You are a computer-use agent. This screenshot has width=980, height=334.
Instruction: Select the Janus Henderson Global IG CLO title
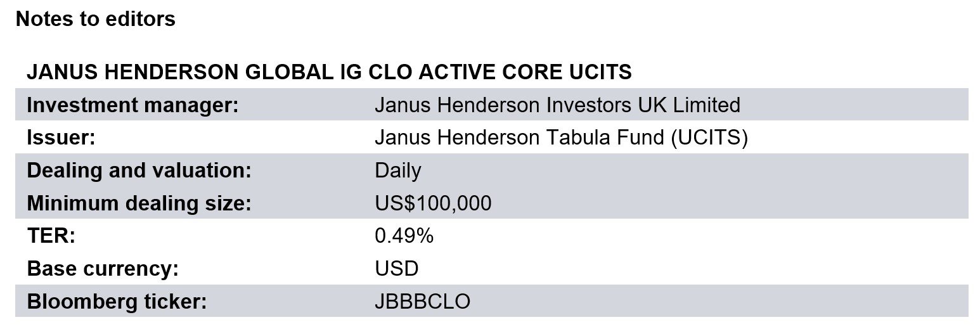click(329, 72)
